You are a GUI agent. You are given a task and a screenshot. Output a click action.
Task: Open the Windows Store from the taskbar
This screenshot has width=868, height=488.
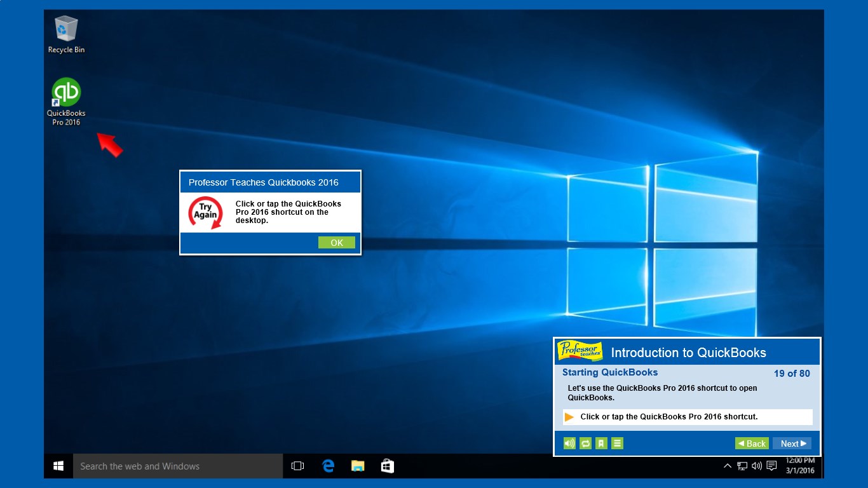coord(387,466)
